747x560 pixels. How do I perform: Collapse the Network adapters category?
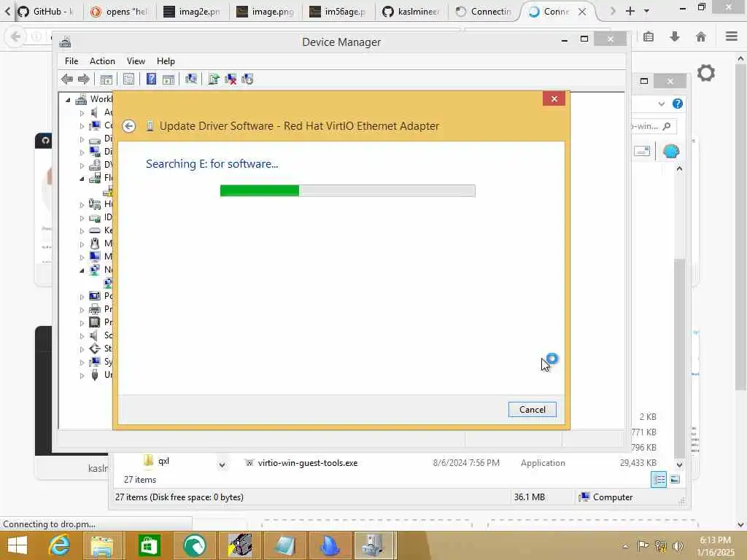coord(82,270)
